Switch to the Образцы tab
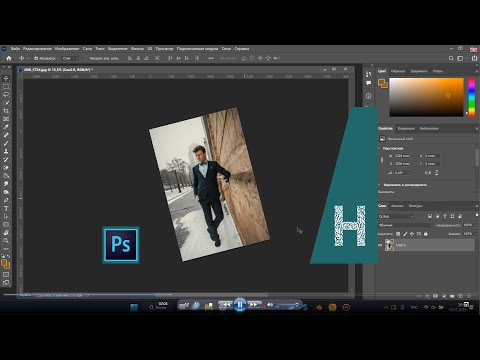The height and width of the screenshot is (360, 480). [398, 71]
